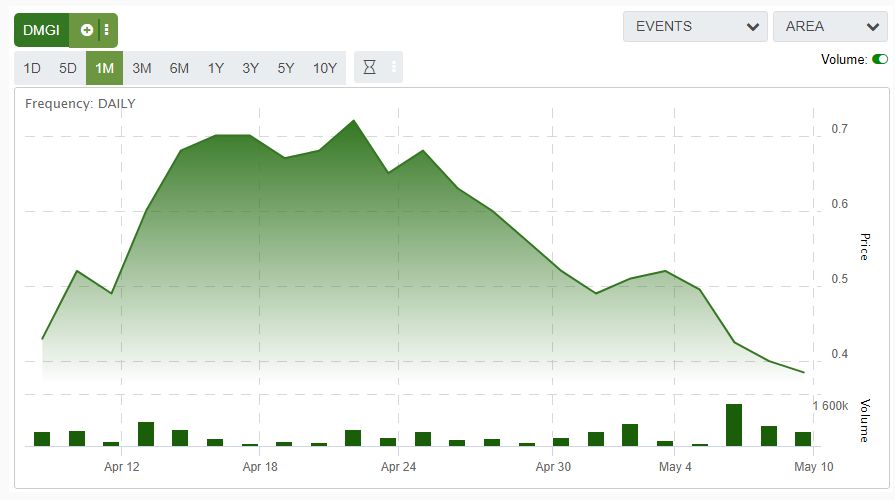Click the Apr 24 x-axis label
895x500 pixels.
pyautogui.click(x=398, y=467)
